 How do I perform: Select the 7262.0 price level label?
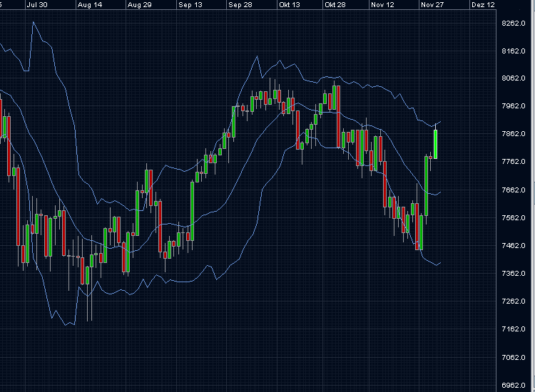coord(514,301)
